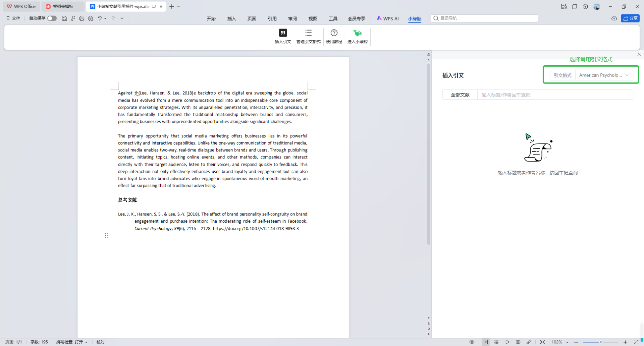This screenshot has width=644, height=346.
Task: Click the print icon in quick toolbar
Action: (82, 19)
